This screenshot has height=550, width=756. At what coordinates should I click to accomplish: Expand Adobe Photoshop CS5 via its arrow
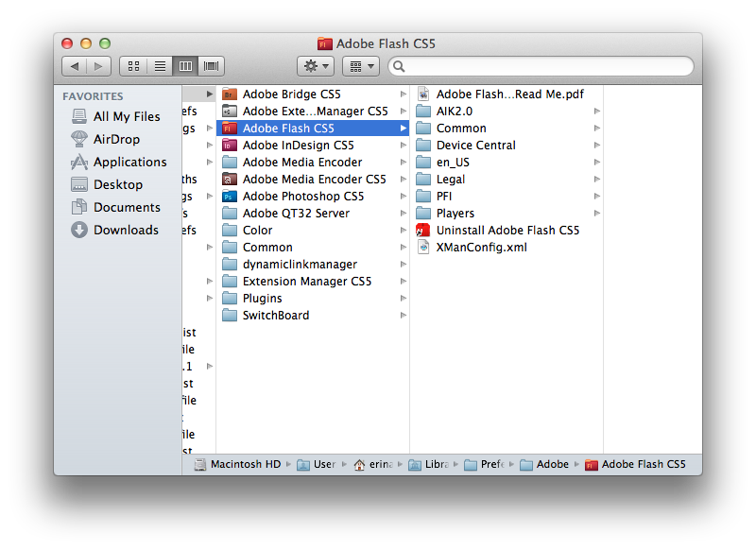click(x=404, y=197)
